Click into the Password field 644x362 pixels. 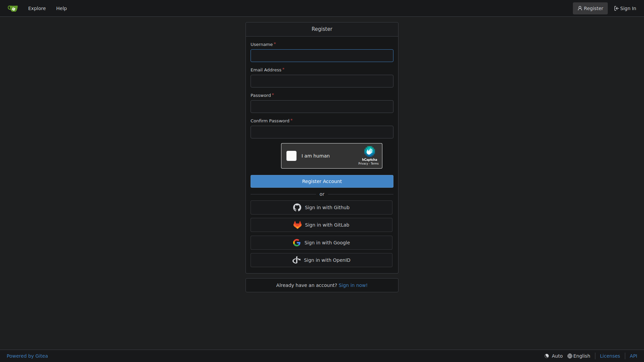322,107
